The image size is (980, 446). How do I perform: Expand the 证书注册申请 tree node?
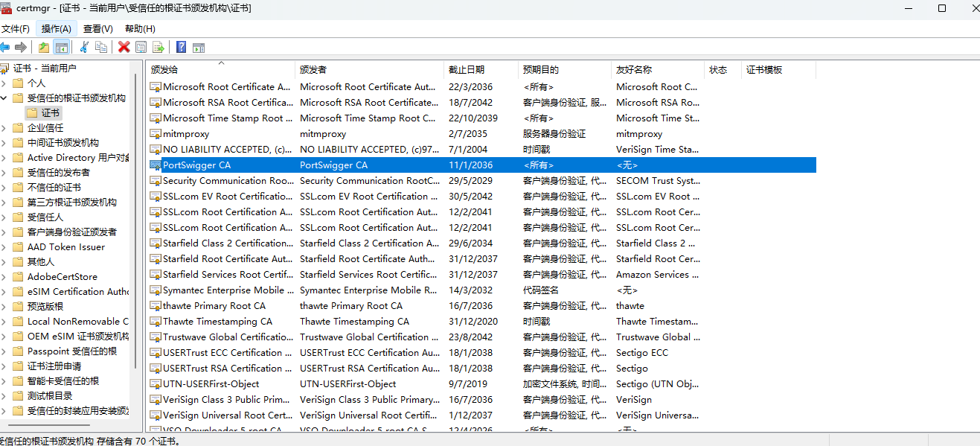[4, 366]
